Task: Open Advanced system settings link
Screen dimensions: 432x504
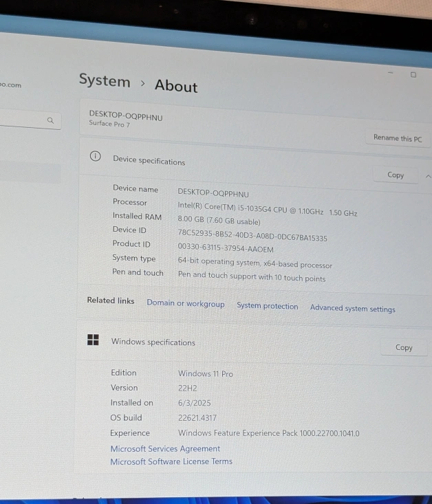Action: 353,309
